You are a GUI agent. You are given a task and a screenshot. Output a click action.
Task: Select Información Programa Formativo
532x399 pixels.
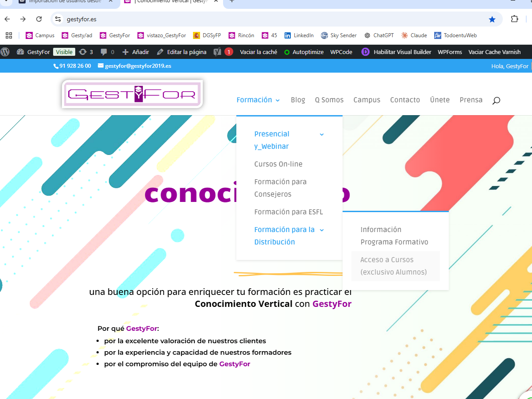[394, 236]
